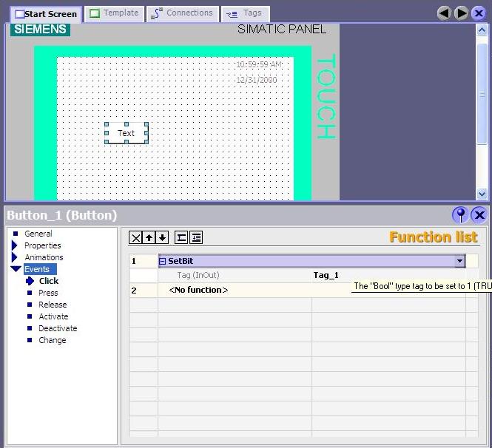Click the expand list icon in function toolbar
492x448 pixels.
(x=196, y=237)
